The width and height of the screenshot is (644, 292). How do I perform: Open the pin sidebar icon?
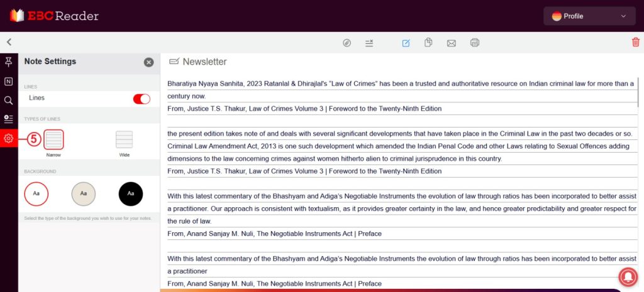click(x=9, y=62)
